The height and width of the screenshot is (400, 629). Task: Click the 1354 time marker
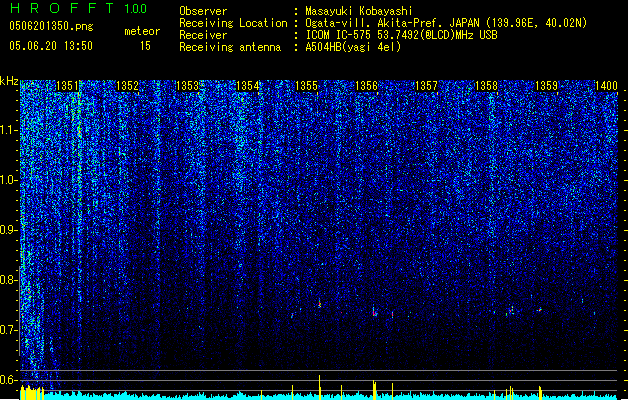(248, 86)
